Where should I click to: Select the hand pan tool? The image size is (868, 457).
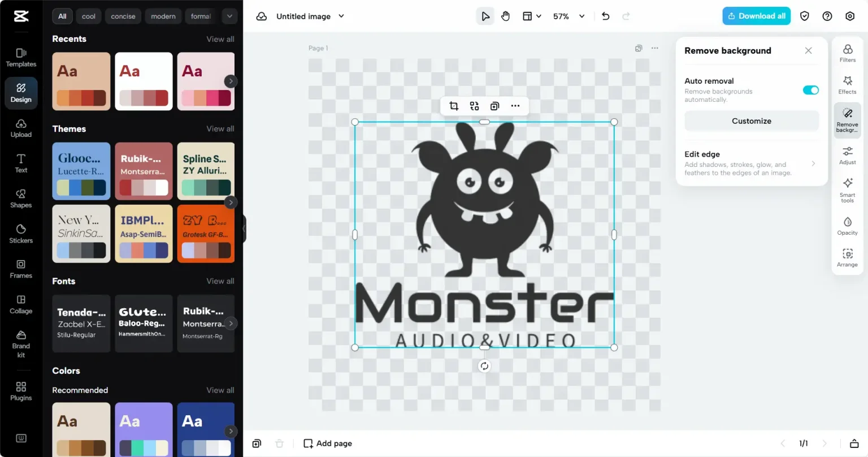[x=505, y=16]
